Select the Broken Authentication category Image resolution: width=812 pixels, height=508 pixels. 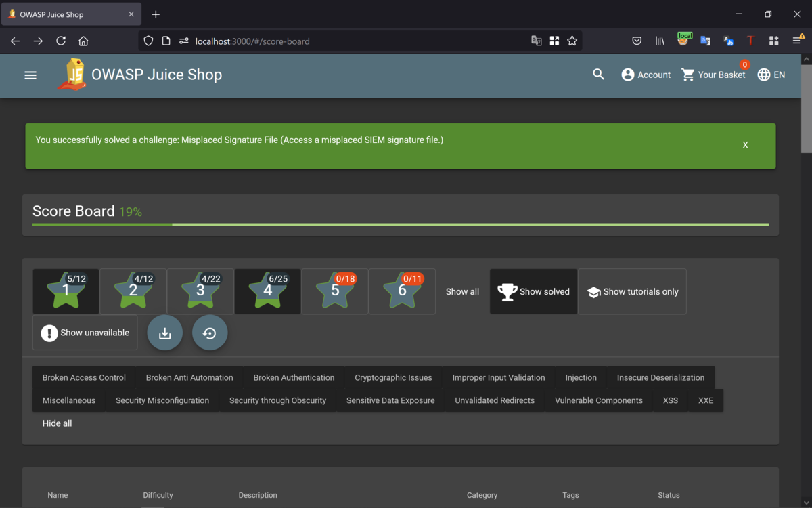[x=294, y=378]
